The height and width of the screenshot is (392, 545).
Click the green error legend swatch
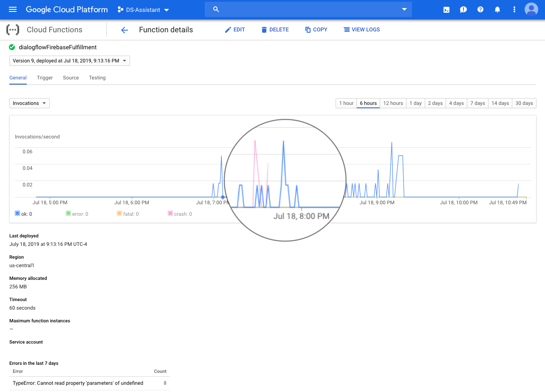tap(68, 214)
